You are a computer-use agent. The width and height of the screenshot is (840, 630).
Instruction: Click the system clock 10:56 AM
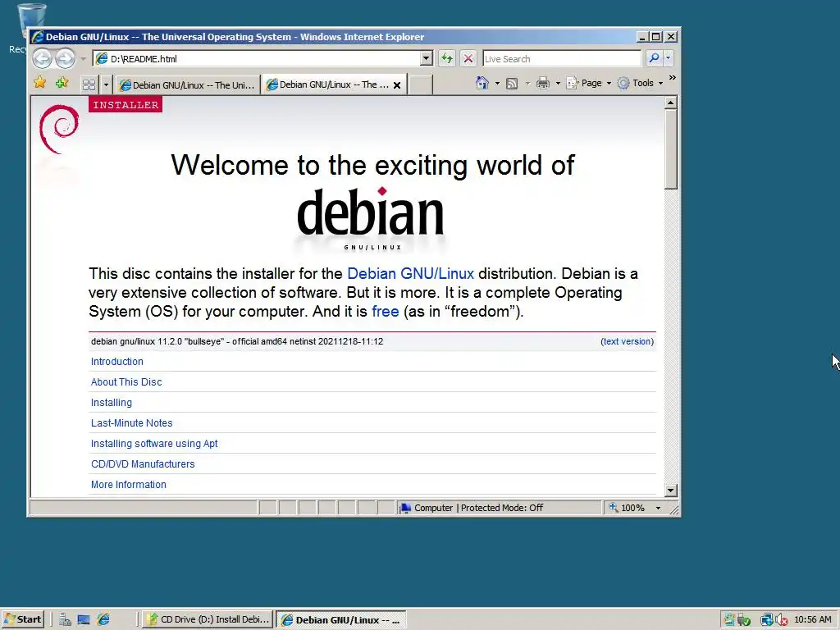click(x=812, y=620)
